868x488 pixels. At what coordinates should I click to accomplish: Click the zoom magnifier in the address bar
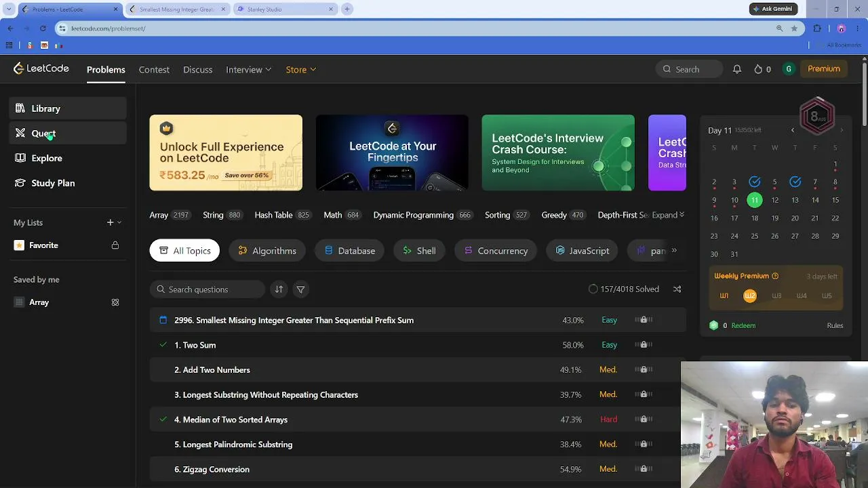(779, 28)
